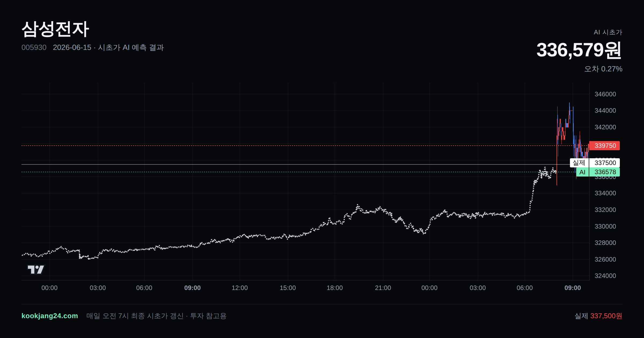Click the 12:00 time axis label
The width and height of the screenshot is (644, 338).
pyautogui.click(x=240, y=288)
